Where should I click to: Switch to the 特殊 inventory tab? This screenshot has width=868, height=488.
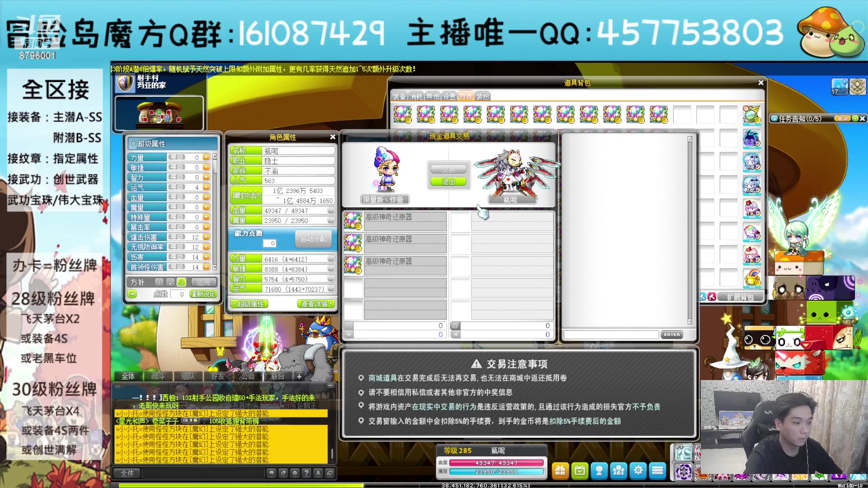(x=466, y=96)
